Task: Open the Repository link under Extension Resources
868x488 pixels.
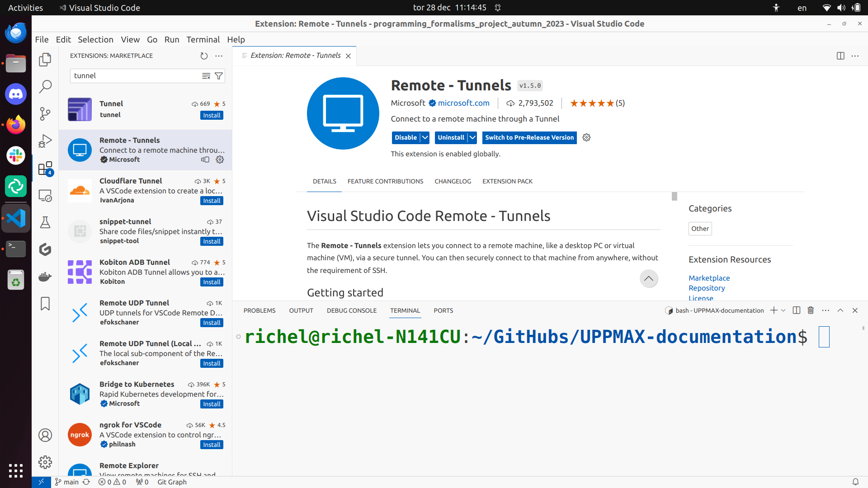Action: [x=706, y=288]
